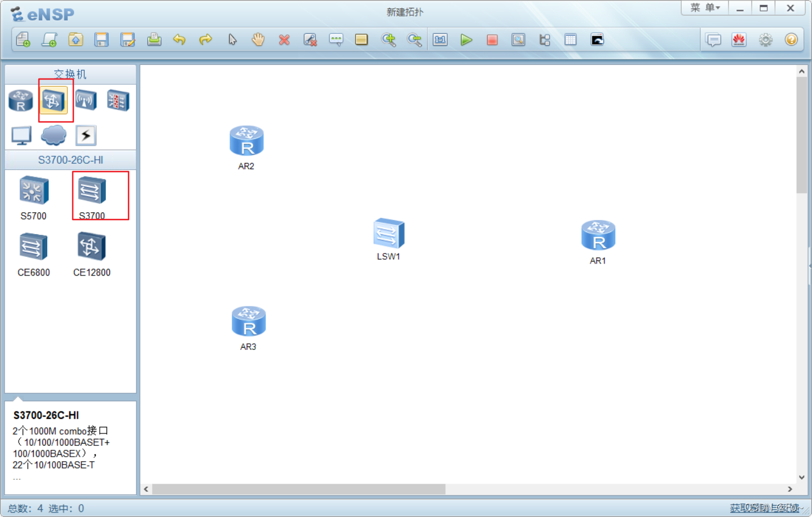Screen dimensions: 812x517
Task: Click the S3700-26C-HI panel header
Action: [x=70, y=160]
